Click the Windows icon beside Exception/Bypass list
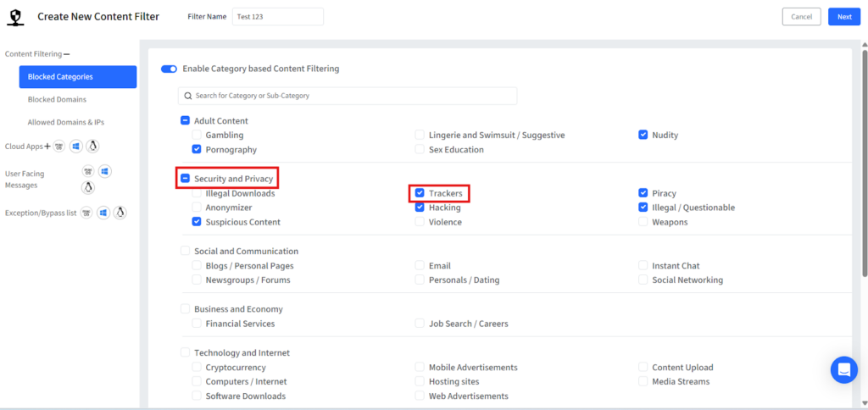This screenshot has width=868, height=410. tap(103, 213)
